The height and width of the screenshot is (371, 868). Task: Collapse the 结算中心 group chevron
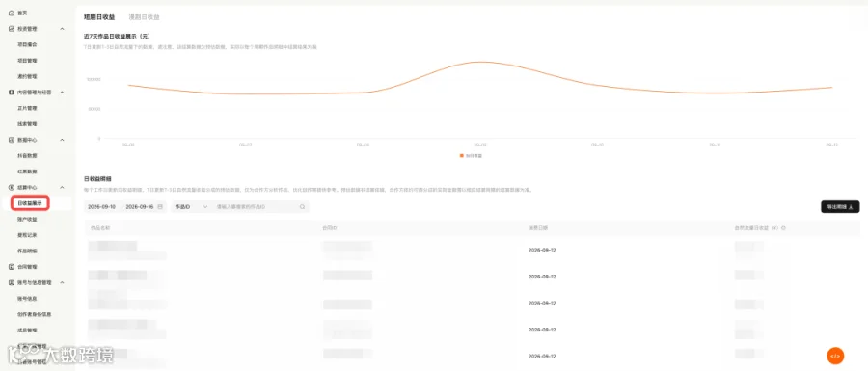pyautogui.click(x=62, y=188)
